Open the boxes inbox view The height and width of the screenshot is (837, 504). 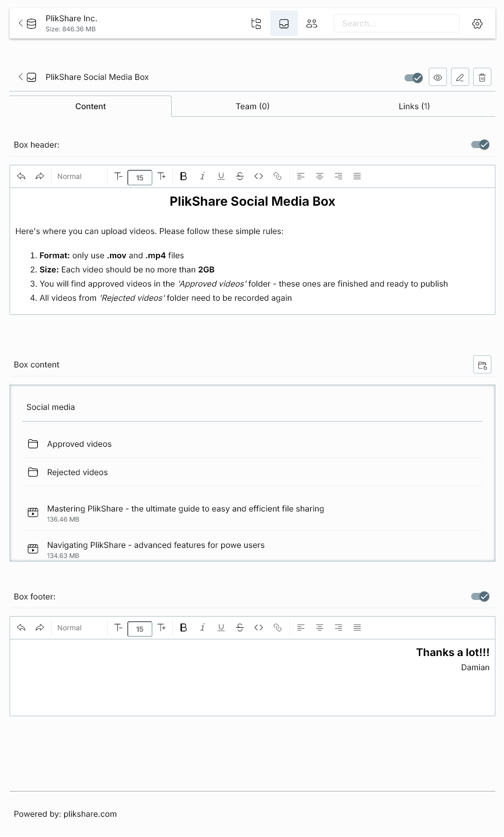point(284,23)
